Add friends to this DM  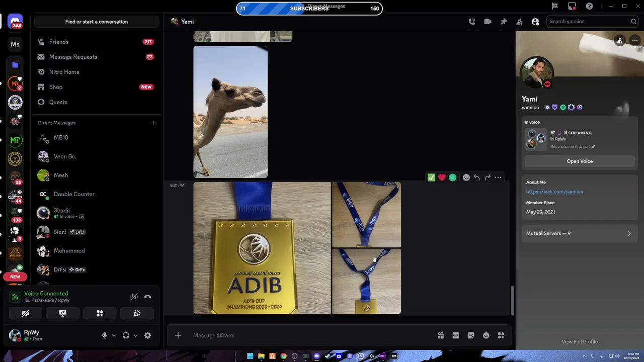coord(520,22)
